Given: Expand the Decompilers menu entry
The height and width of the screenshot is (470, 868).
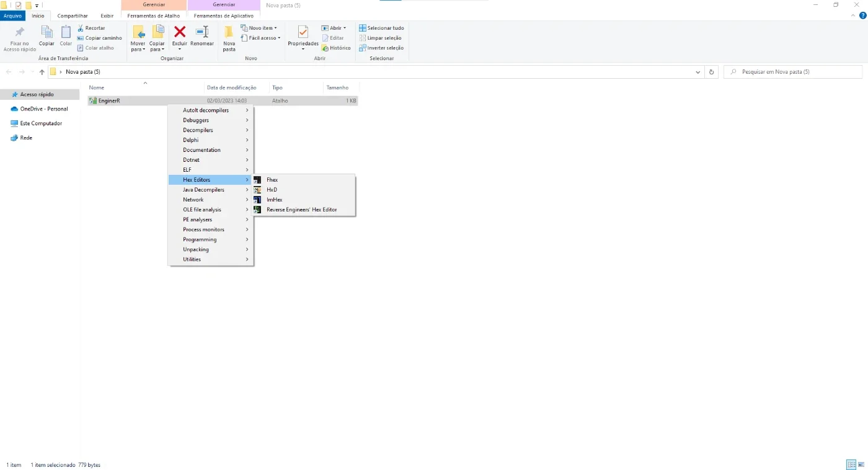Looking at the screenshot, I should coord(211,130).
